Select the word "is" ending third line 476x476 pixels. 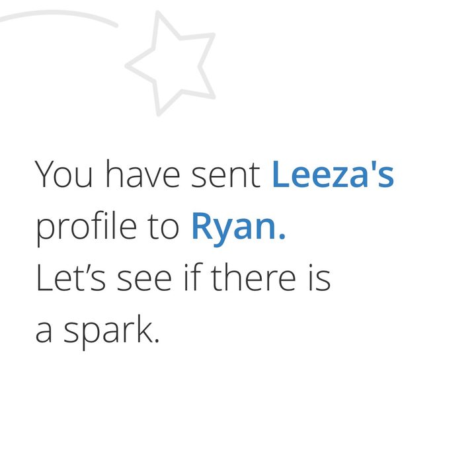click(x=319, y=278)
